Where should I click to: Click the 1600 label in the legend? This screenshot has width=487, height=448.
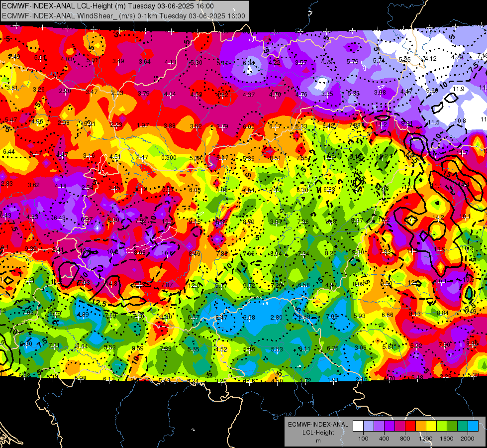pyautogui.click(x=447, y=439)
